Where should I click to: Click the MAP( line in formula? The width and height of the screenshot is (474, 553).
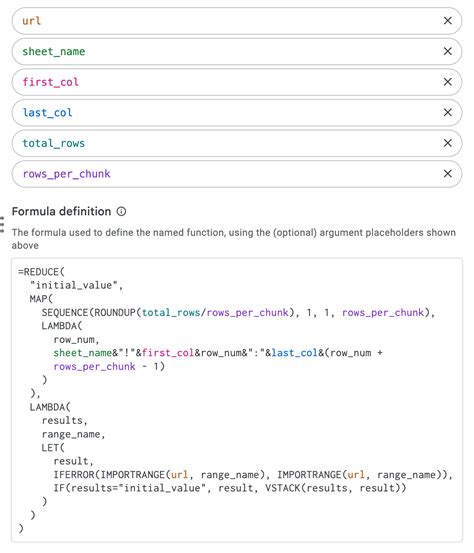click(x=41, y=299)
